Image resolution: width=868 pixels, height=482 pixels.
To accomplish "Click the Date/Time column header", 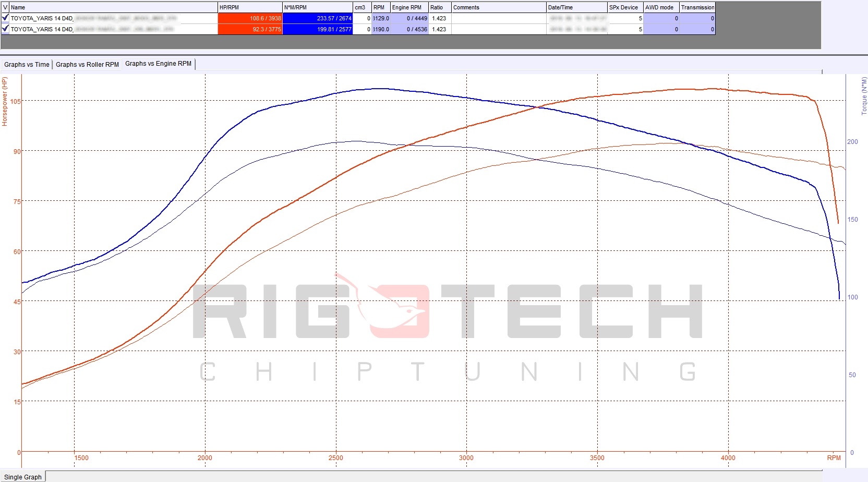I will (577, 7).
